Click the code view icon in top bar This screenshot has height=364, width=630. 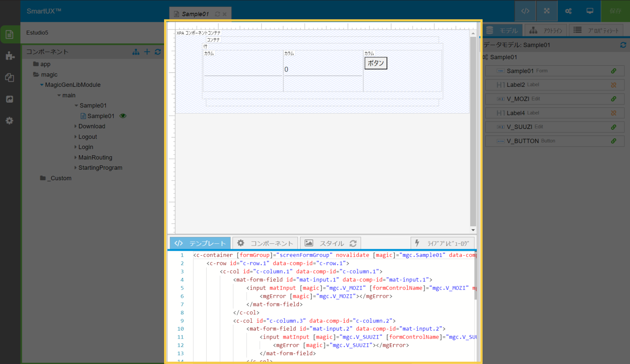pyautogui.click(x=525, y=11)
